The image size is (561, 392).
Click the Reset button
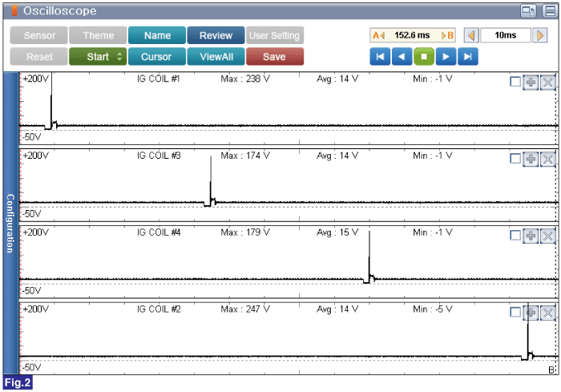tap(38, 57)
